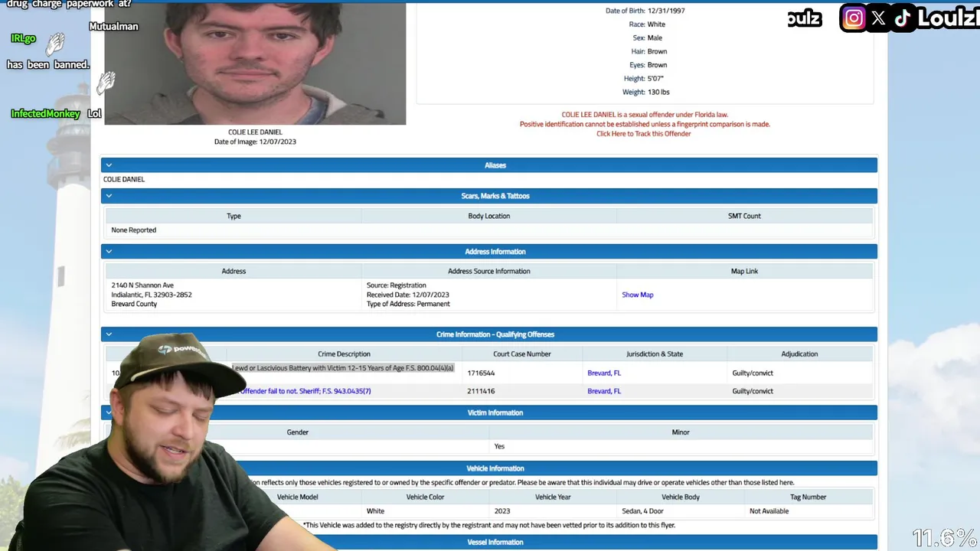Open the TikTok icon in overlay
This screenshot has height=551, width=980.
coord(902,18)
